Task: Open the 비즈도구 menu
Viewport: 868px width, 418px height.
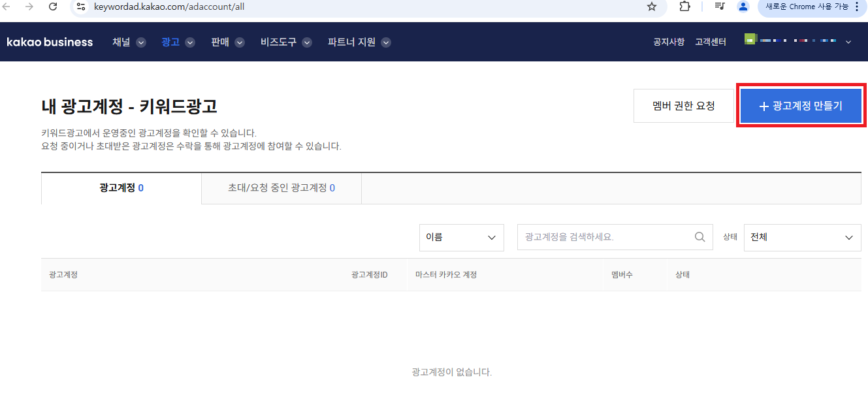Action: [278, 42]
